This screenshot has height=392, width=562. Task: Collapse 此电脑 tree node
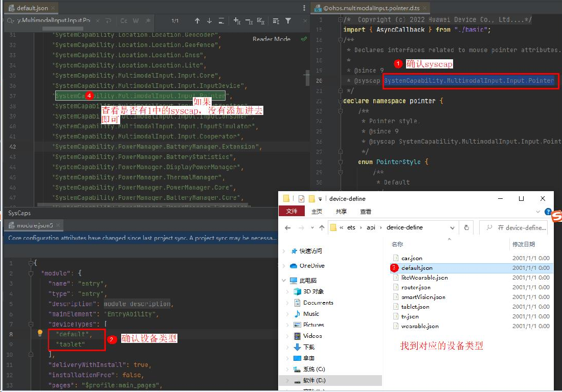[x=284, y=280]
